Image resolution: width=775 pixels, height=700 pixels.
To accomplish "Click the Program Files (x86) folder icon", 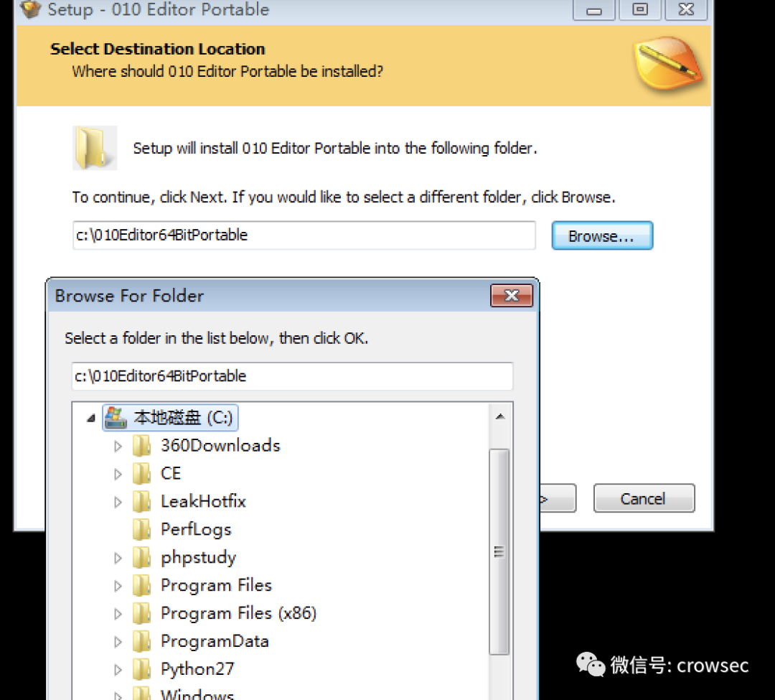I will tap(141, 613).
